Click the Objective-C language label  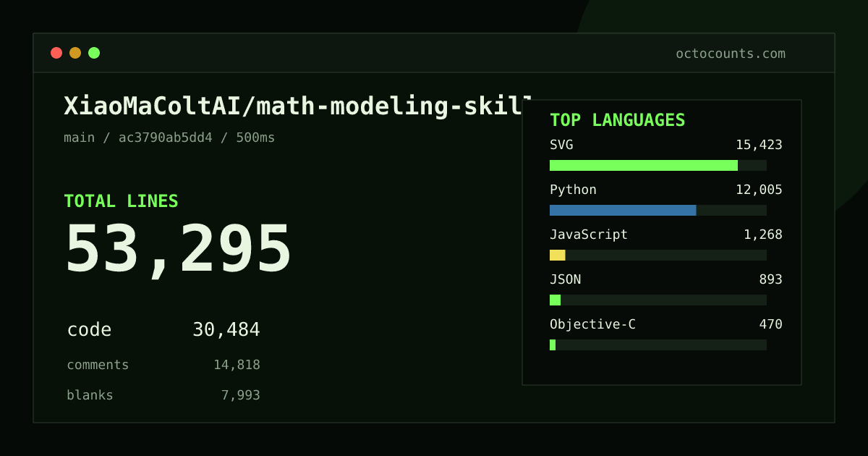[x=592, y=324]
